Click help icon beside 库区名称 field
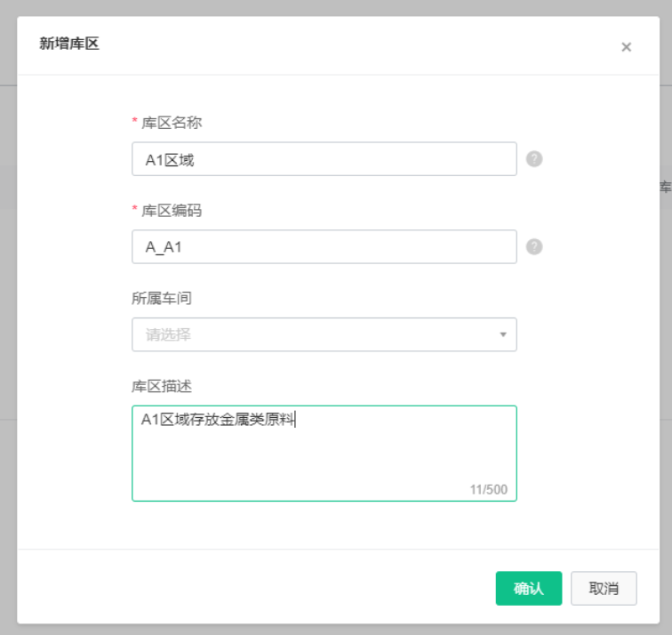This screenshot has height=635, width=672. 534,158
